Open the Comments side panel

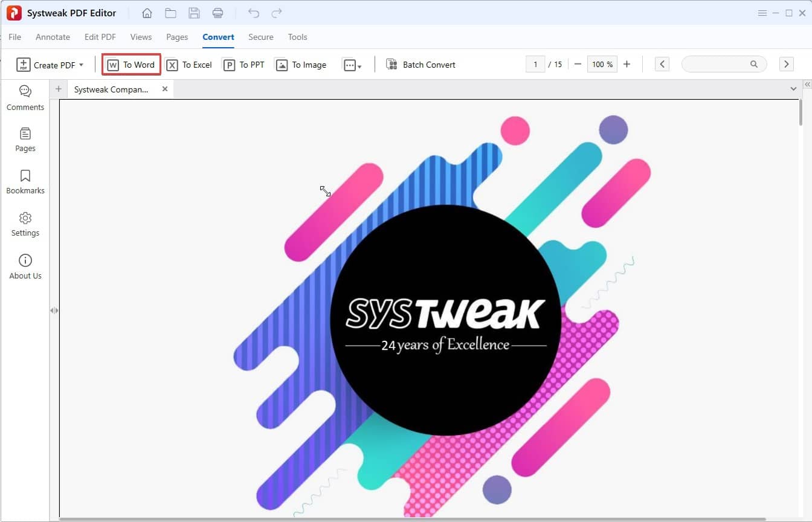tap(25, 98)
